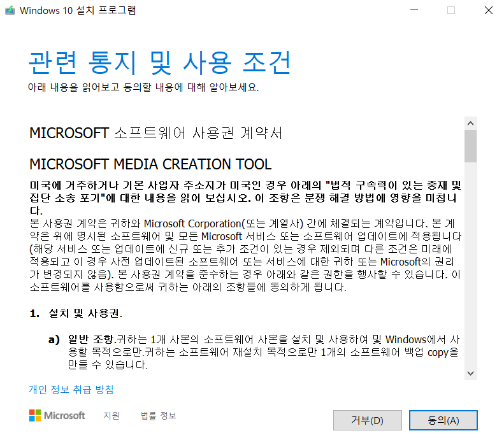
Task: Open the 개인 정보 취급 방침 link
Action: (x=71, y=390)
